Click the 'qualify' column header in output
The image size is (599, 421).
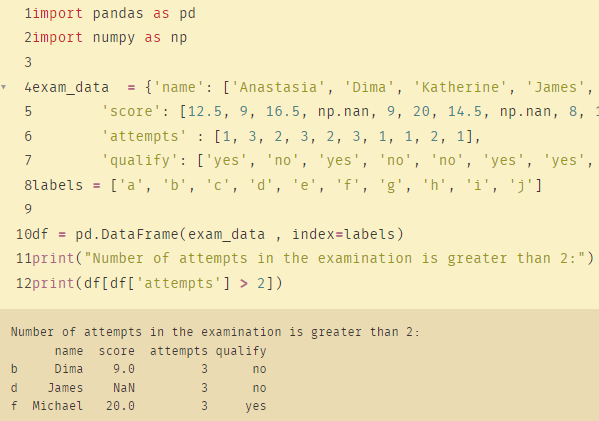tap(241, 351)
